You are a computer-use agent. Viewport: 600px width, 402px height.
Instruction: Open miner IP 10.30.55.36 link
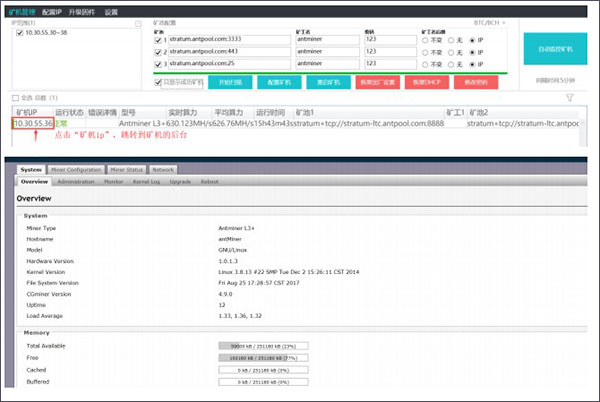click(x=33, y=123)
